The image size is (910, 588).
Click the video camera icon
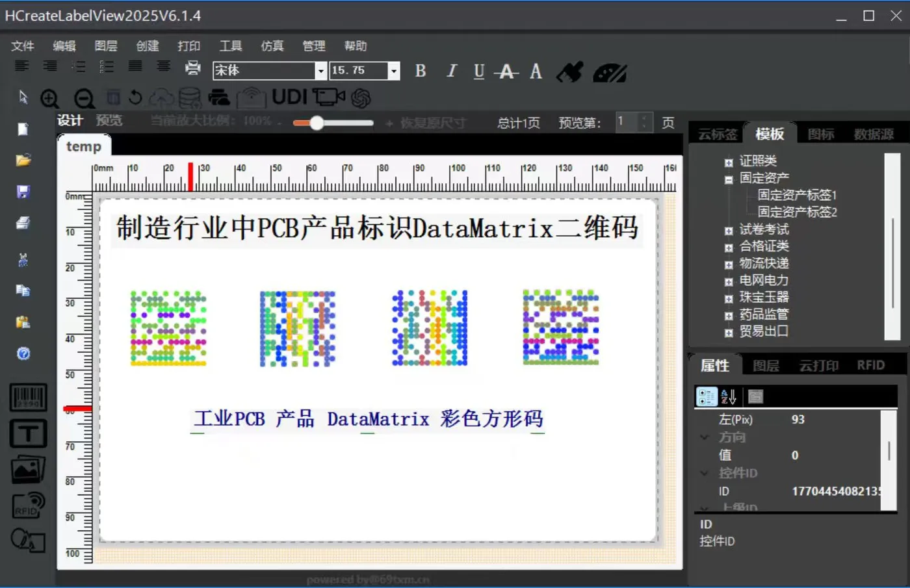[329, 97]
